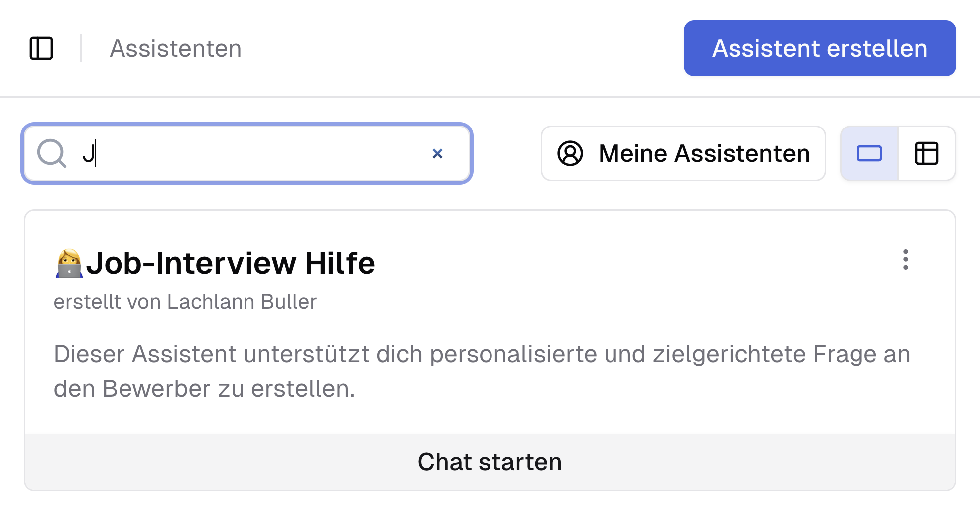Image resolution: width=980 pixels, height=511 pixels.
Task: Click the magnifier search icon
Action: (x=53, y=153)
